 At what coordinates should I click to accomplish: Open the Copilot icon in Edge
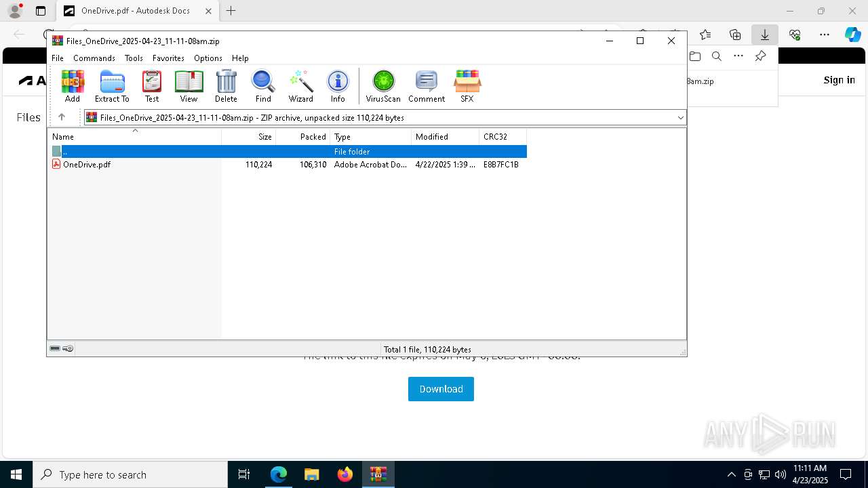[852, 35]
